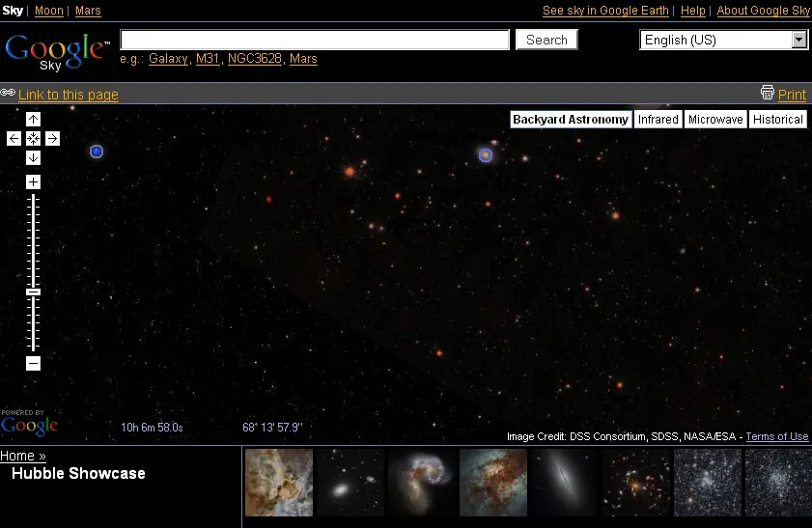This screenshot has width=812, height=528.
Task: Pan the sky view down
Action: click(33, 158)
